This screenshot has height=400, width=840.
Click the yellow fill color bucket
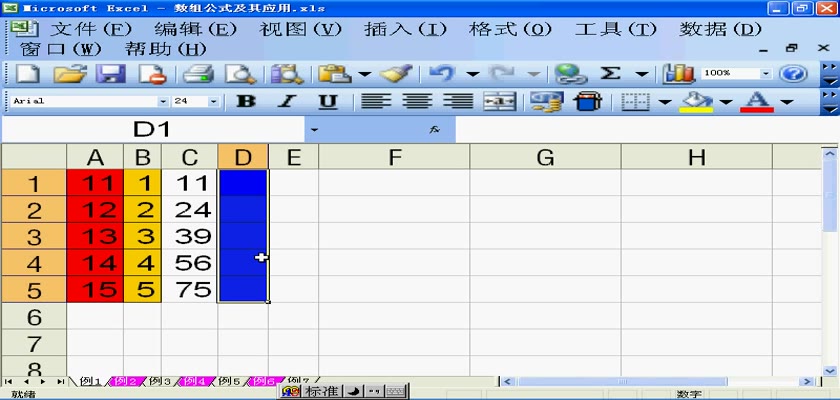tap(697, 101)
